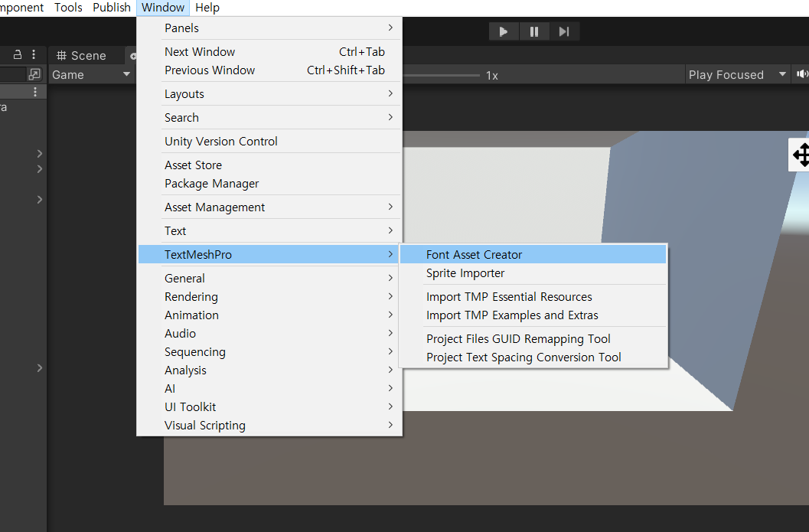Open Unity Version Control
Image resolution: width=809 pixels, height=532 pixels.
pos(269,142)
